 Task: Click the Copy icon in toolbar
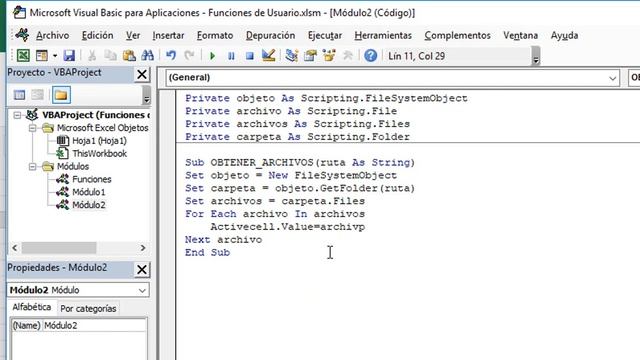(x=110, y=56)
